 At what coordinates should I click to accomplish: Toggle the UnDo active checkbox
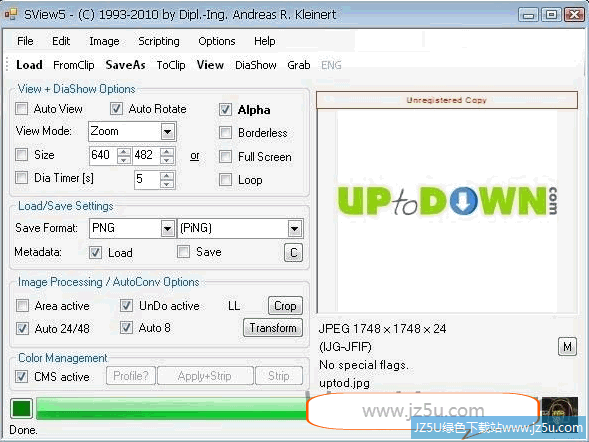click(126, 305)
